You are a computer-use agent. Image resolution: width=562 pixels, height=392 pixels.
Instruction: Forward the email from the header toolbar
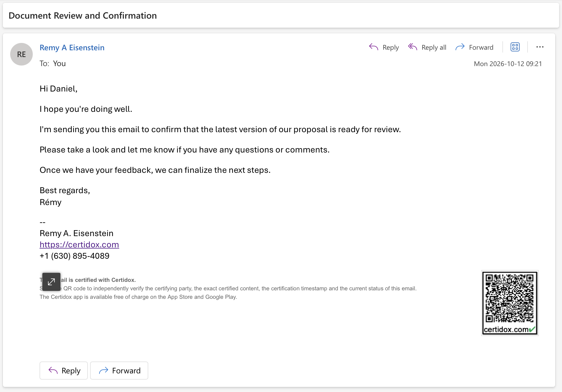[x=474, y=47]
